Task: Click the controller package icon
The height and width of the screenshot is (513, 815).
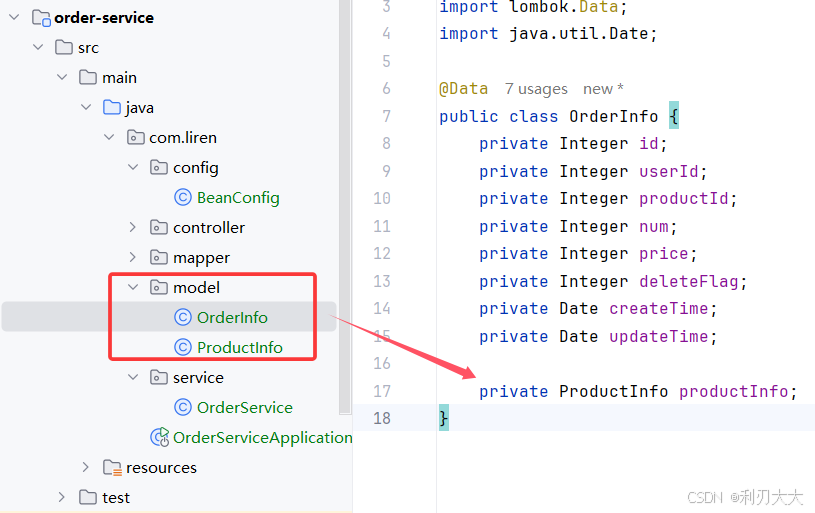Action: tap(159, 228)
